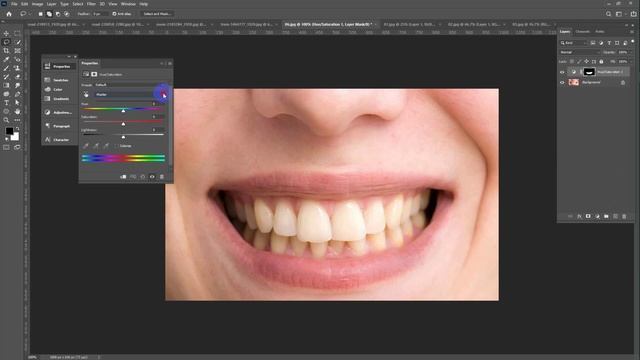The height and width of the screenshot is (360, 640).
Task: Toggle lock all in Layers lock row
Action: pyautogui.click(x=601, y=62)
